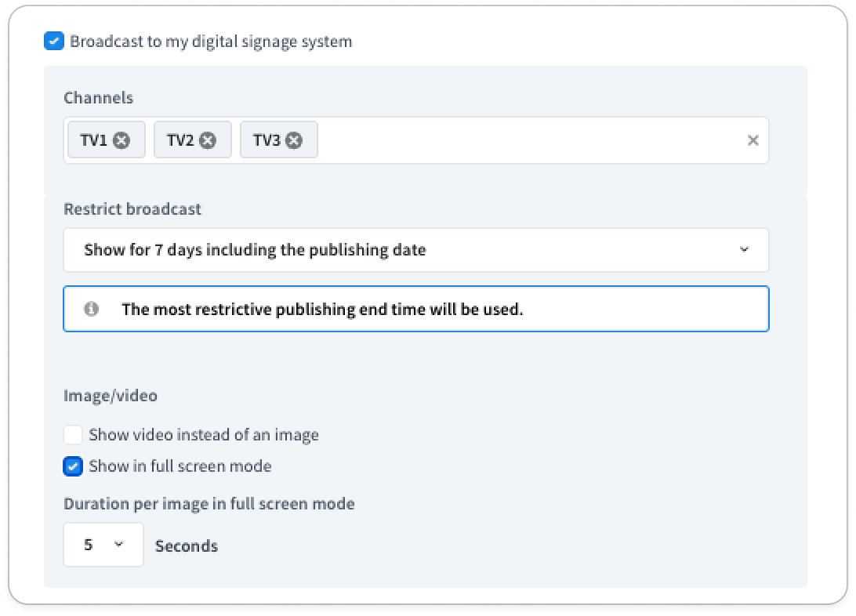Remove the TV2 channel tag
Screen dimensions: 856x616
[208, 140]
